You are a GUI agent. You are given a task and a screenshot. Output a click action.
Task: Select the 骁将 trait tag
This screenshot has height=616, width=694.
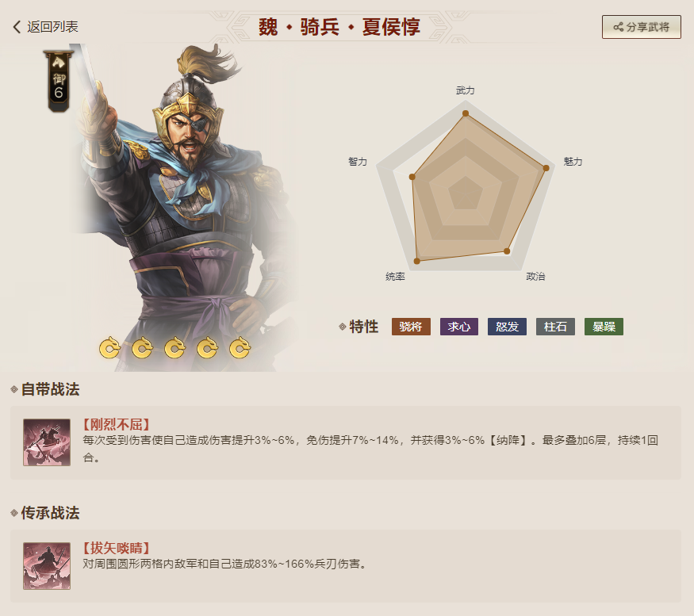(411, 327)
